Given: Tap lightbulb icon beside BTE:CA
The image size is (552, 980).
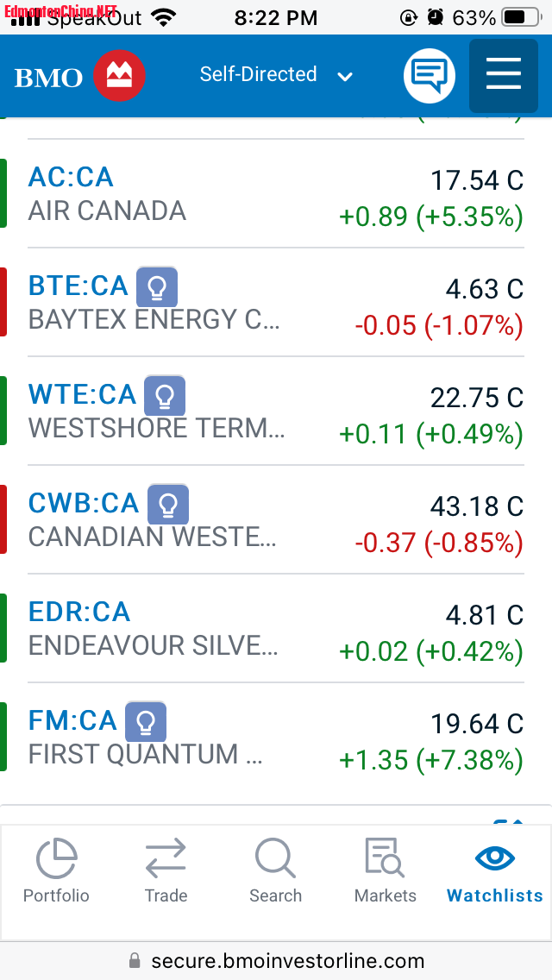Looking at the screenshot, I should click(157, 287).
